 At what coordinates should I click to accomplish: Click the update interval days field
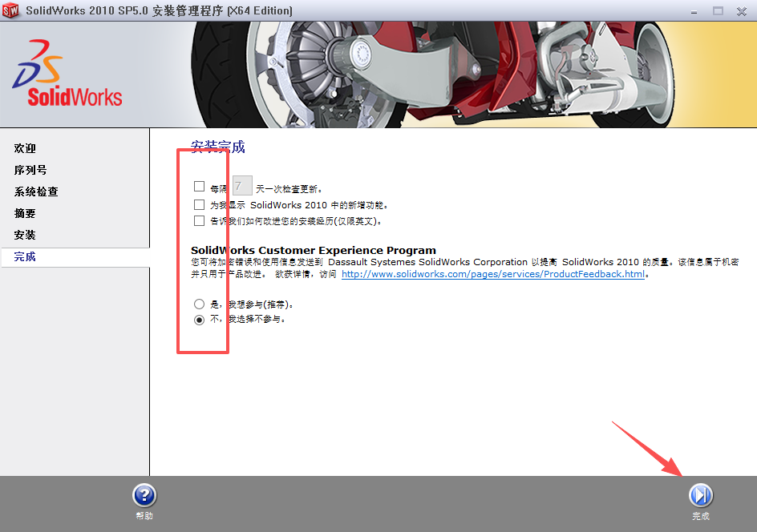click(x=241, y=185)
